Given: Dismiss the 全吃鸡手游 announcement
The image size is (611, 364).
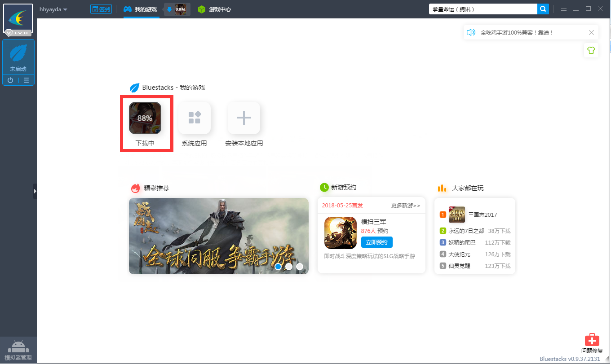Looking at the screenshot, I should click(x=591, y=32).
